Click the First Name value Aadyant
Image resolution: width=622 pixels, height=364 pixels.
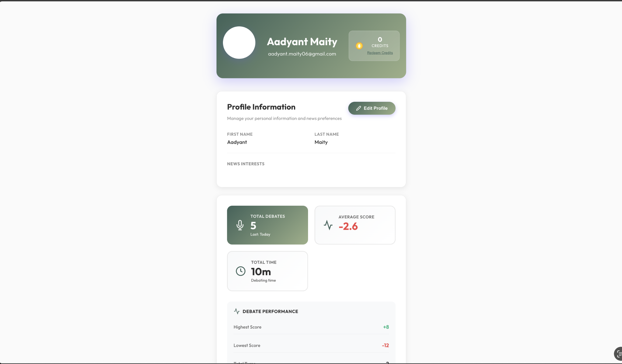coord(237,142)
